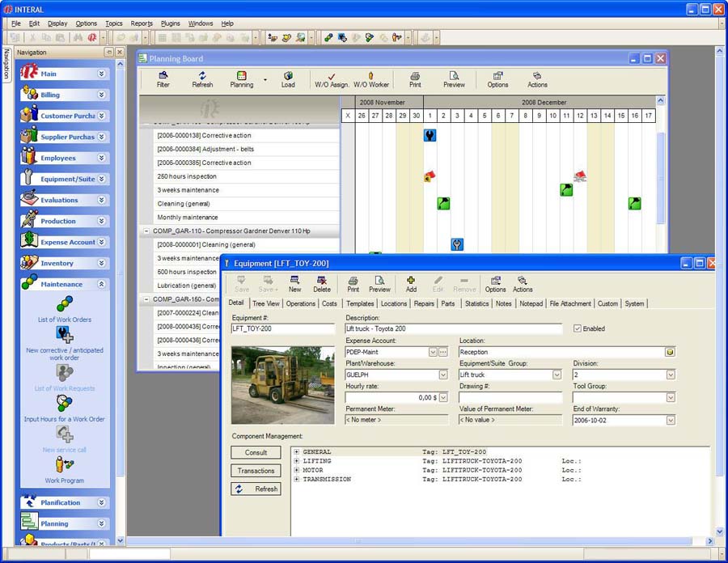The height and width of the screenshot is (563, 728).
Task: Toggle the Enabled checkbox
Action: pyautogui.click(x=577, y=328)
